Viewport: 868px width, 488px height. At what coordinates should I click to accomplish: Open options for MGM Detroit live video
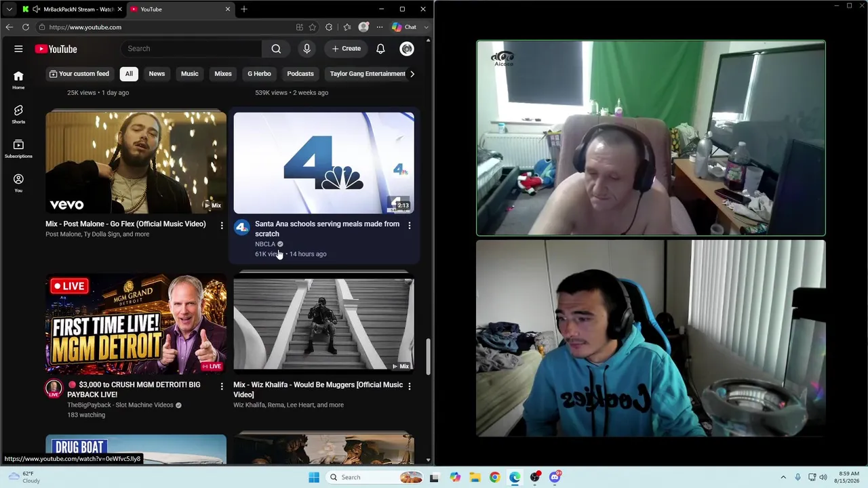222,386
